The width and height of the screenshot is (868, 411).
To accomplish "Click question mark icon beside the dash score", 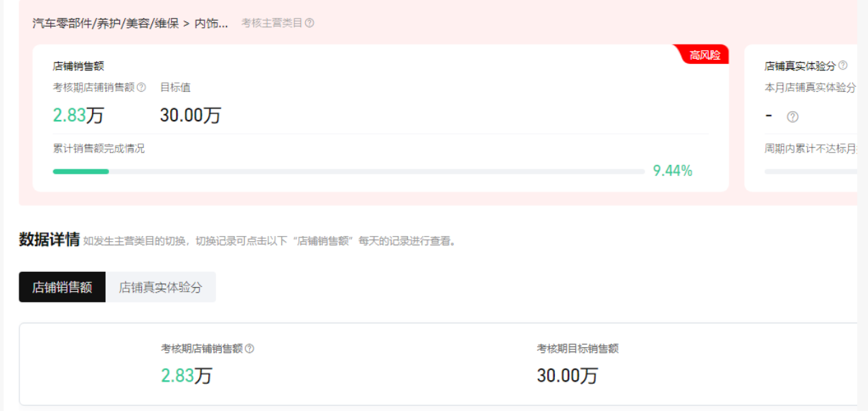I will point(793,116).
